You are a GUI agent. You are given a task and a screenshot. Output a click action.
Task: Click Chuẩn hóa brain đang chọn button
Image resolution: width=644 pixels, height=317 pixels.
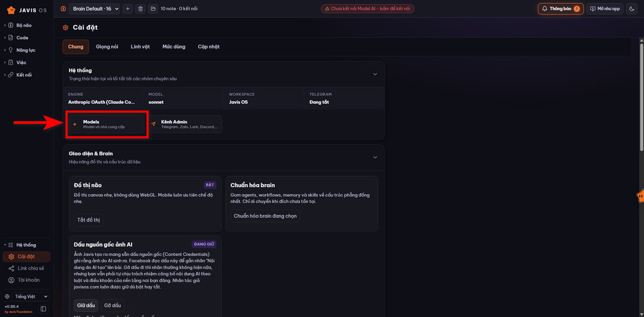coord(265,216)
